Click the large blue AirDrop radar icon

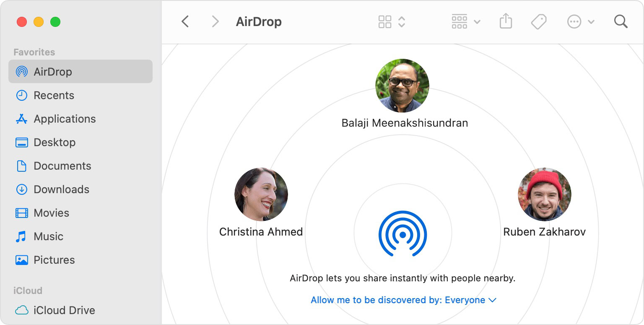[x=402, y=233]
